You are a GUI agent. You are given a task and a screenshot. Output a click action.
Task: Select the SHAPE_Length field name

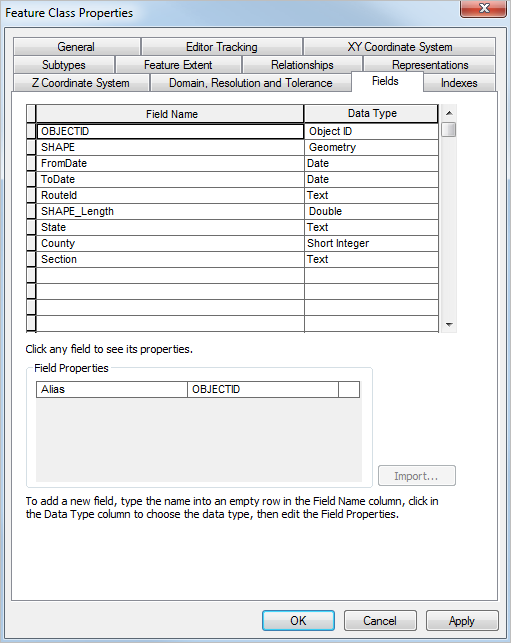170,211
